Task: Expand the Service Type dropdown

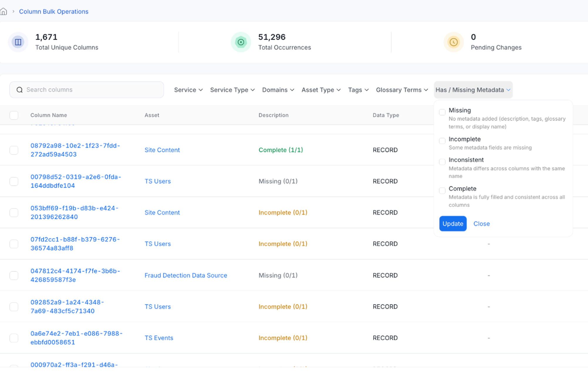Action: coord(232,90)
